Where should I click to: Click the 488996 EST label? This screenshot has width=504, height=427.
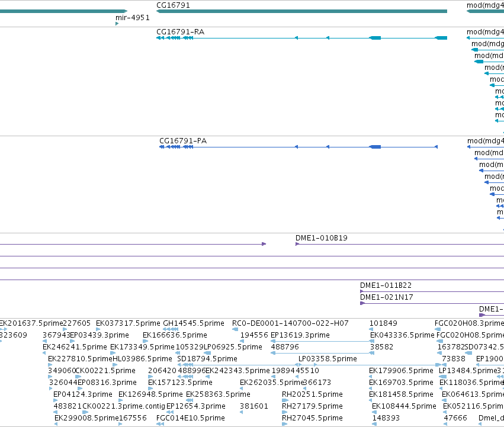191,371
